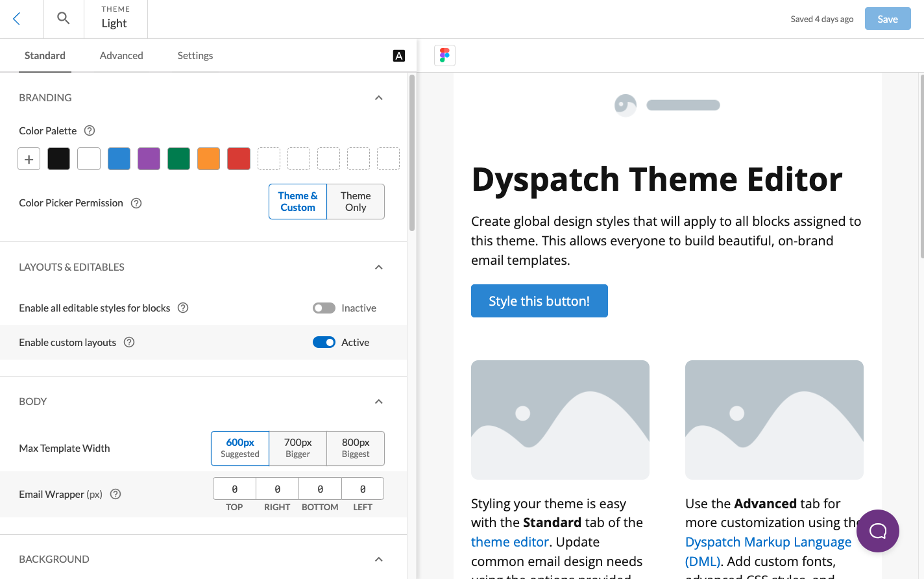Viewport: 924px width, 579px height.
Task: Select Theme & Custom color permission
Action: tap(298, 202)
